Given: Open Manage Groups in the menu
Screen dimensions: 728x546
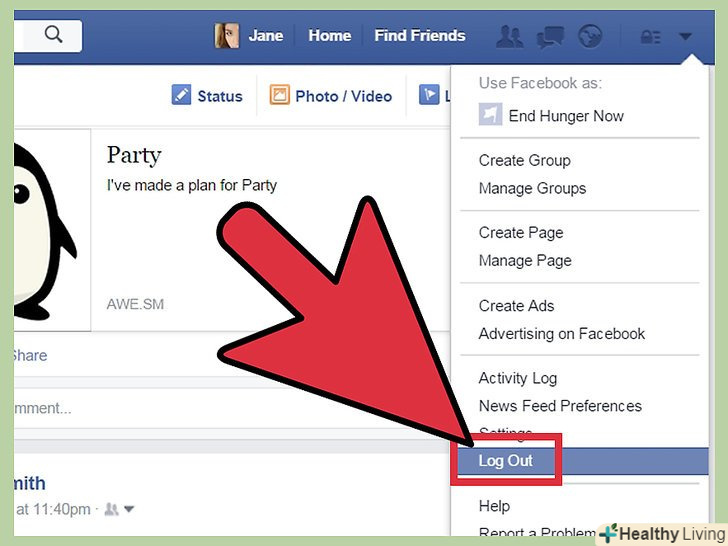Looking at the screenshot, I should coord(532,188).
